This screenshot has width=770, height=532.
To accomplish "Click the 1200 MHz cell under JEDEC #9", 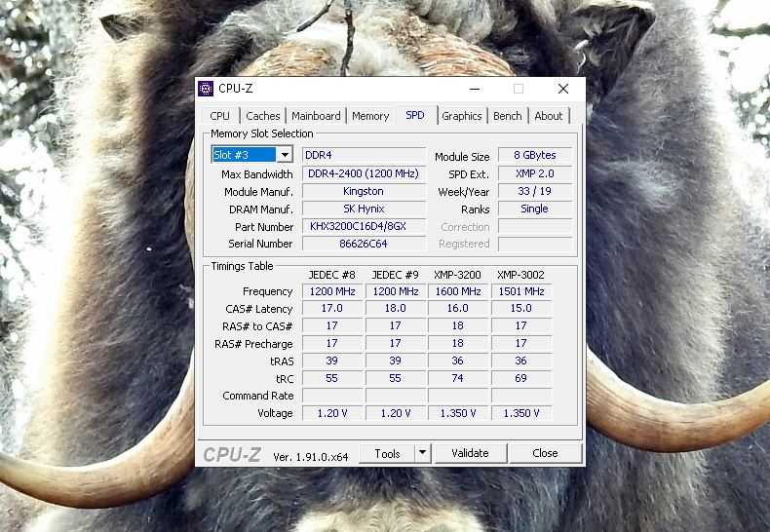I will 396,291.
